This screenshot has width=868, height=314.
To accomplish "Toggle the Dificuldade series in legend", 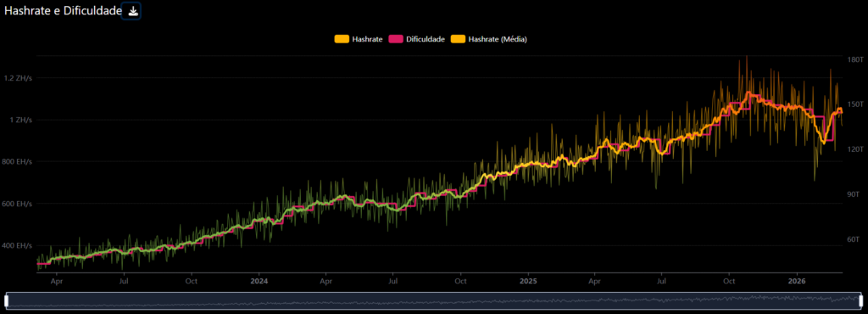I will [x=418, y=39].
